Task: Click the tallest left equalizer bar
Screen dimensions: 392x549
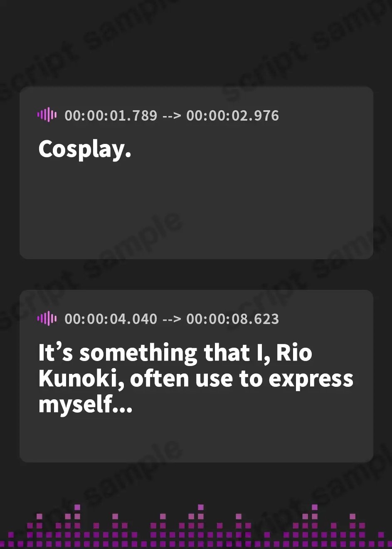Action: click(x=77, y=525)
